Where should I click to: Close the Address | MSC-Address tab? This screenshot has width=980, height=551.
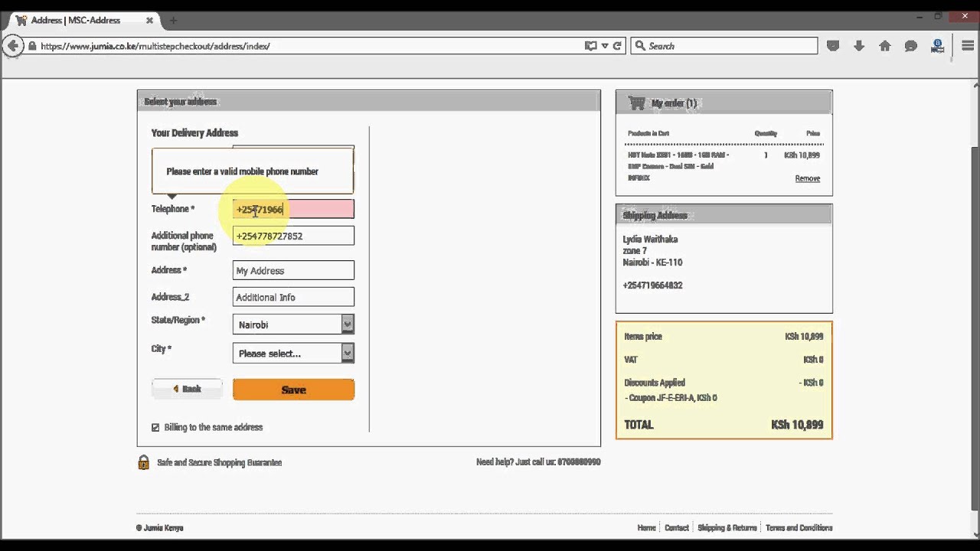point(150,21)
